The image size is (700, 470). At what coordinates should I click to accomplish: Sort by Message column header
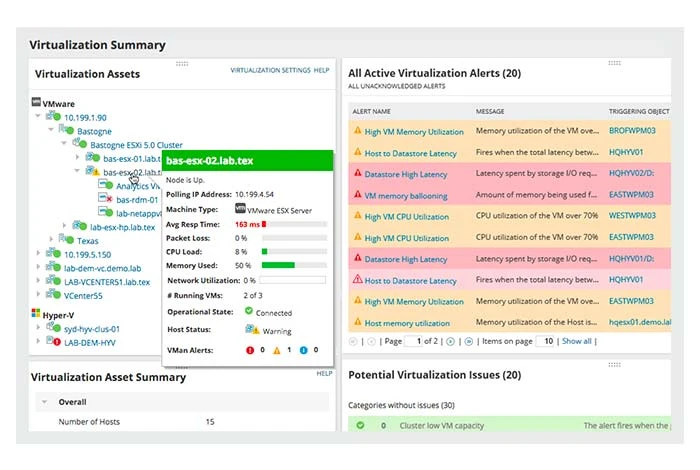(x=490, y=111)
